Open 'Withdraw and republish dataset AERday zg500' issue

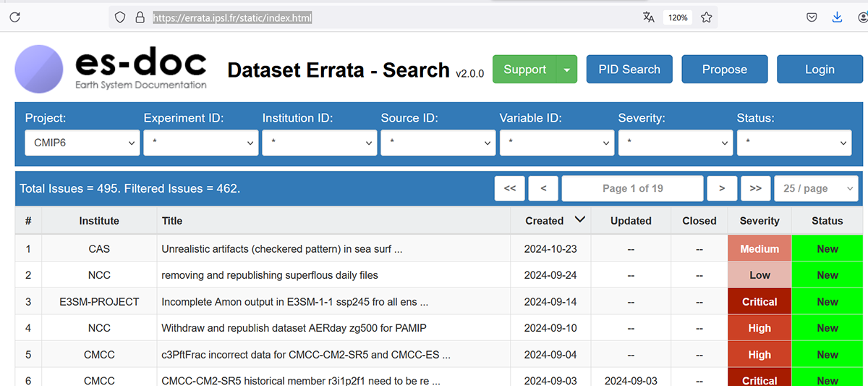click(x=294, y=328)
